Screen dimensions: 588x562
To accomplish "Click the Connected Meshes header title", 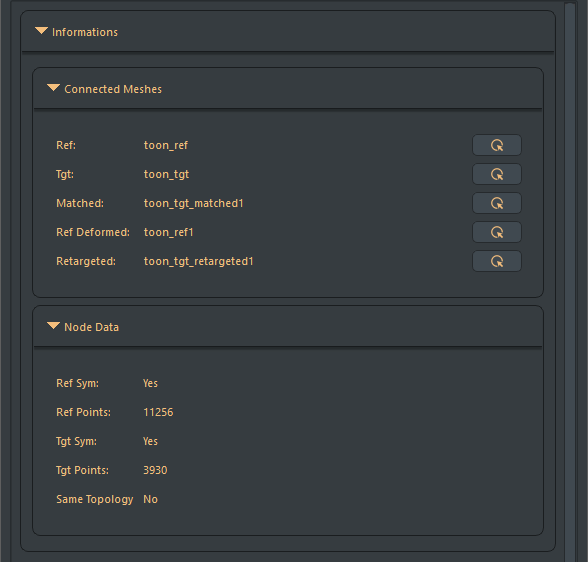I will [113, 89].
